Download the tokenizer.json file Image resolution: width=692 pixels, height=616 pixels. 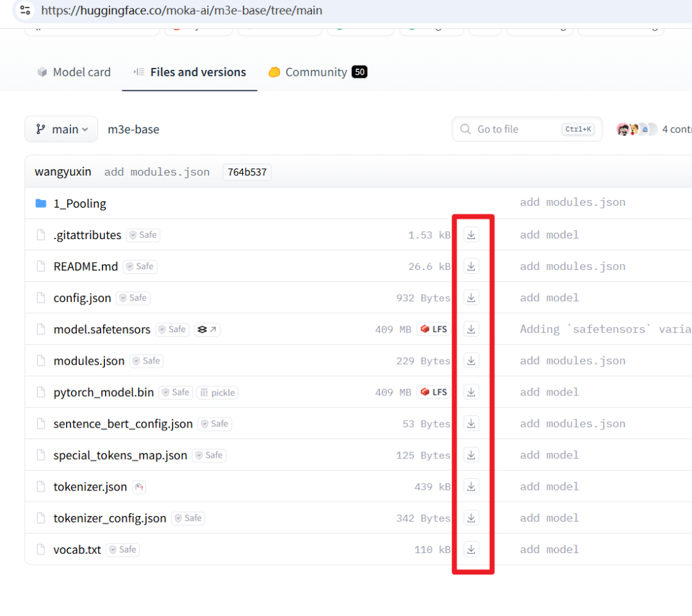point(471,487)
